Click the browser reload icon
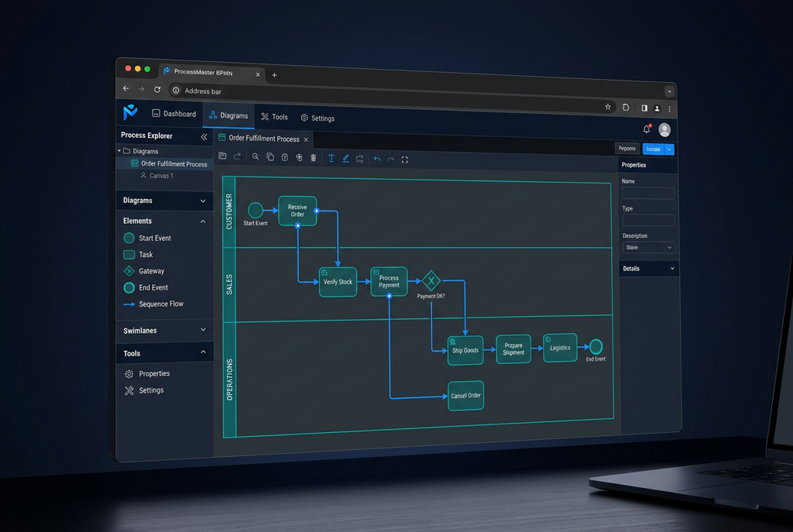The width and height of the screenshot is (793, 532). coord(157,90)
